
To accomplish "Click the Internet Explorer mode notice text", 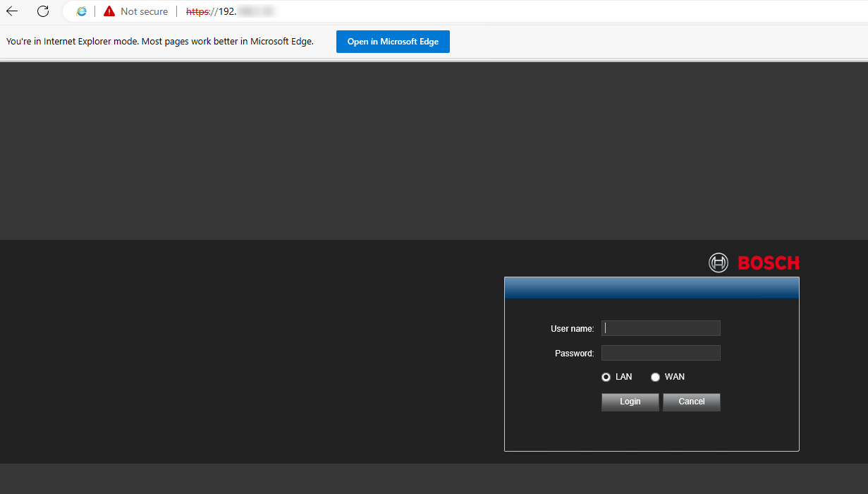I will coord(160,42).
